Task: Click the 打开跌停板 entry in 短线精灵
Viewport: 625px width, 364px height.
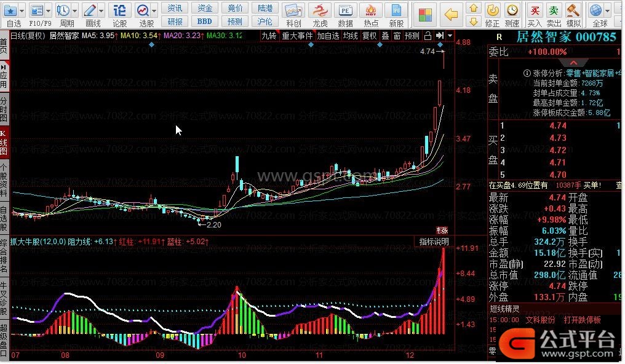Action: 582,320
